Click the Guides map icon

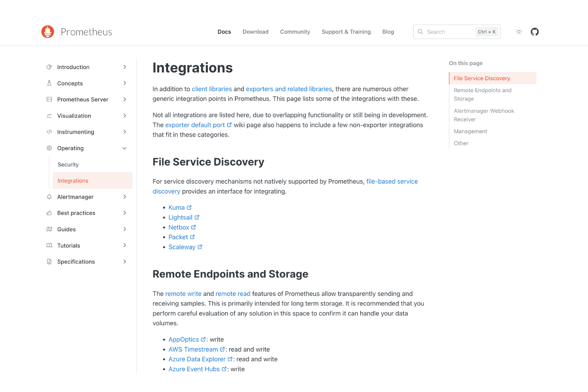coord(49,229)
